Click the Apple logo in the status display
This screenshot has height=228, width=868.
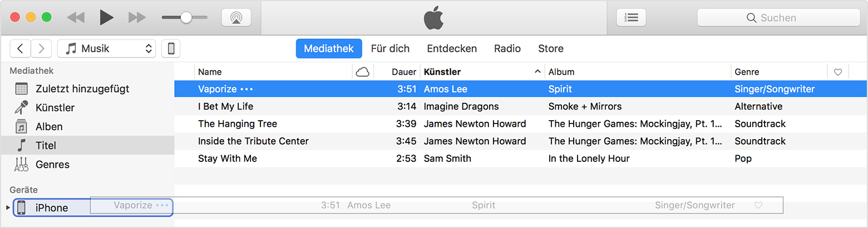pos(433,18)
